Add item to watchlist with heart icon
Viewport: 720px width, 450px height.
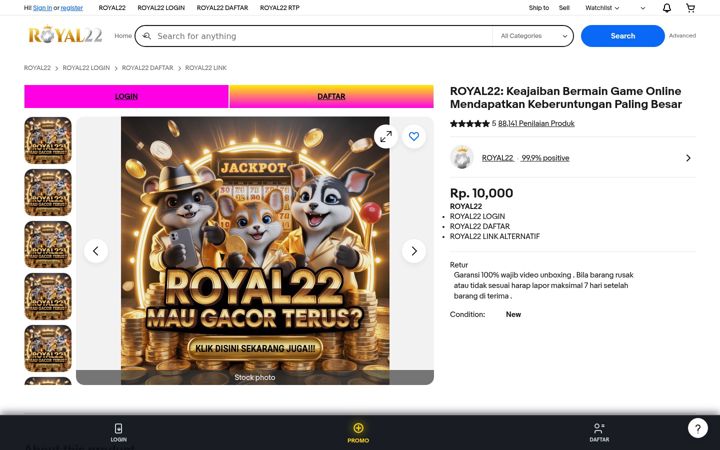[x=414, y=136]
